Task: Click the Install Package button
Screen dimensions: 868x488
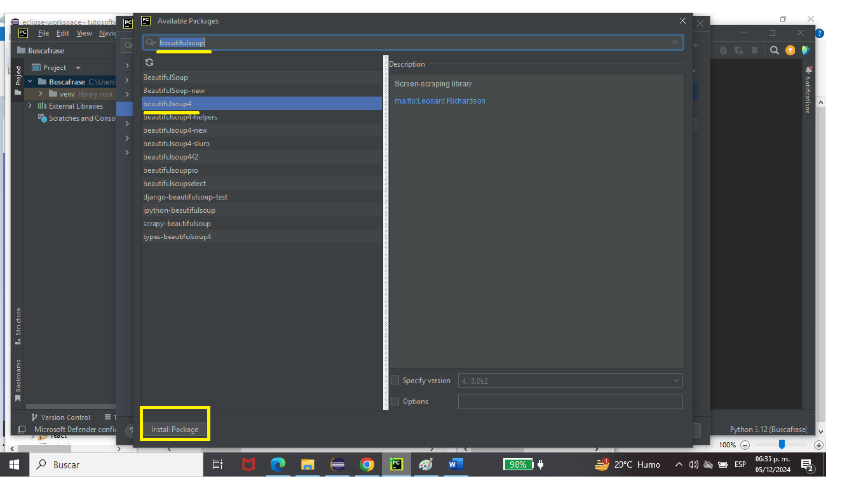Action: tap(175, 430)
